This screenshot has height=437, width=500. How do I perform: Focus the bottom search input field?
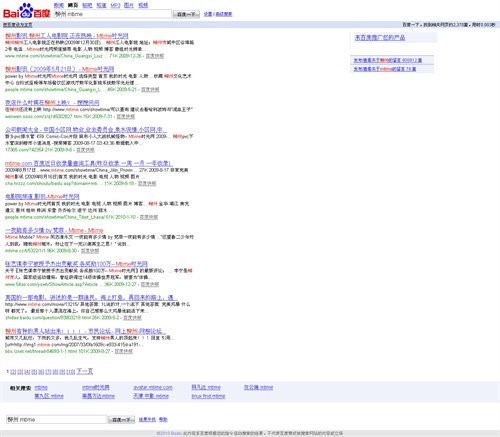[56, 419]
